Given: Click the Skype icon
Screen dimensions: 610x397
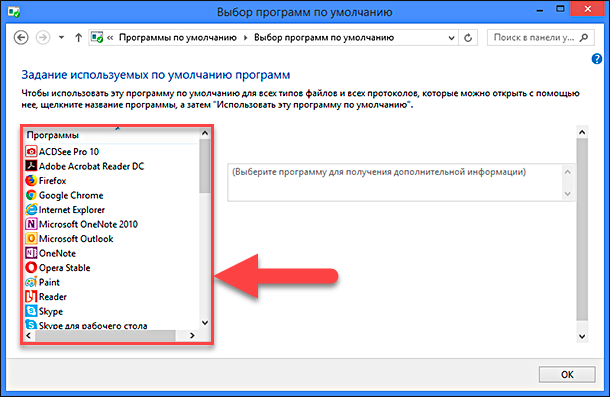Looking at the screenshot, I should pyautogui.click(x=31, y=311).
